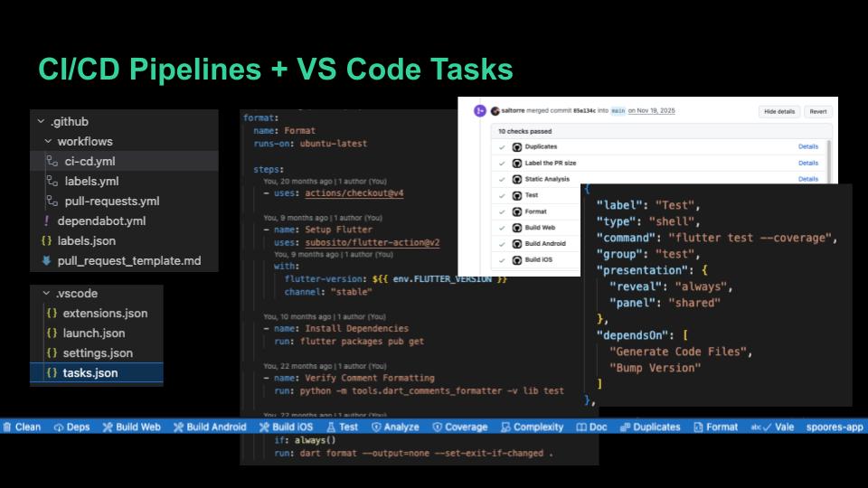The width and height of the screenshot is (868, 488).
Task: Click the 'flutter test --coverage' command string
Action: coord(750,238)
